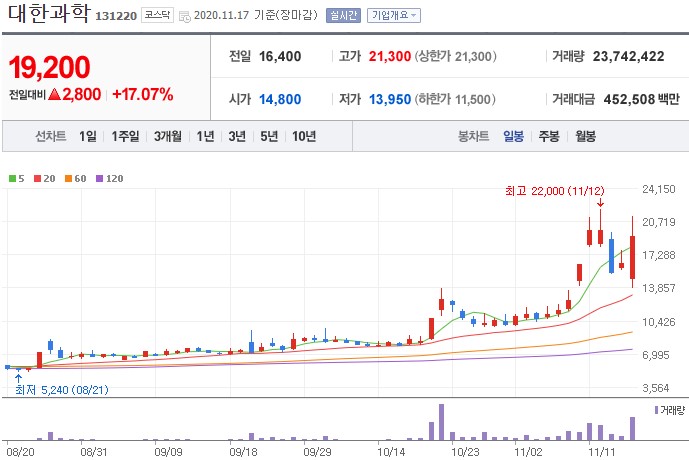
Task: Open the 기업개요 dropdown
Action: [394, 15]
